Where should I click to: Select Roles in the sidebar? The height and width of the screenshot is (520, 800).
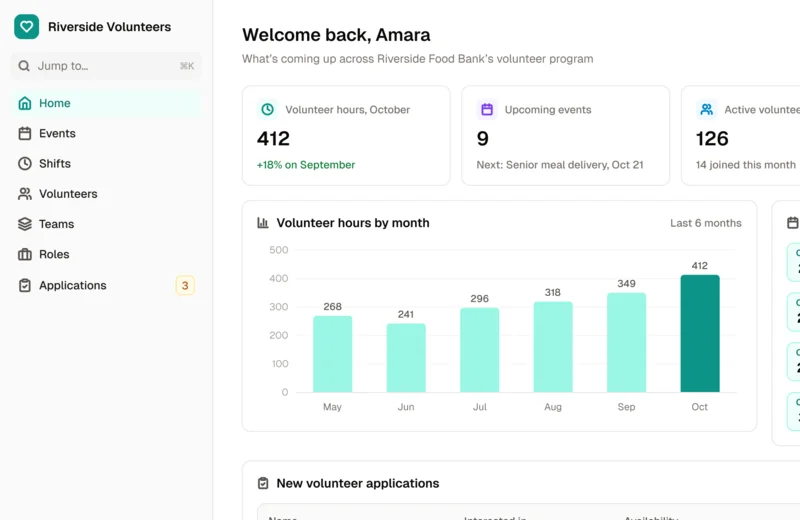(x=106, y=254)
